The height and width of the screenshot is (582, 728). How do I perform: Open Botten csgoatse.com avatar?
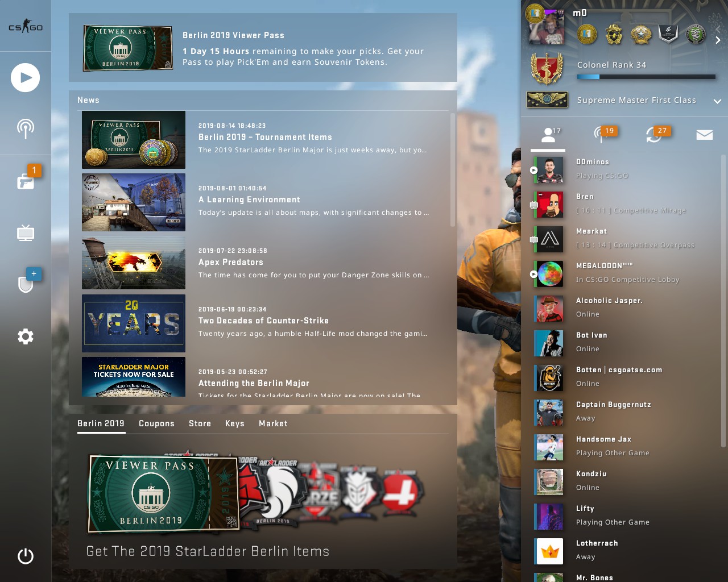click(x=550, y=377)
